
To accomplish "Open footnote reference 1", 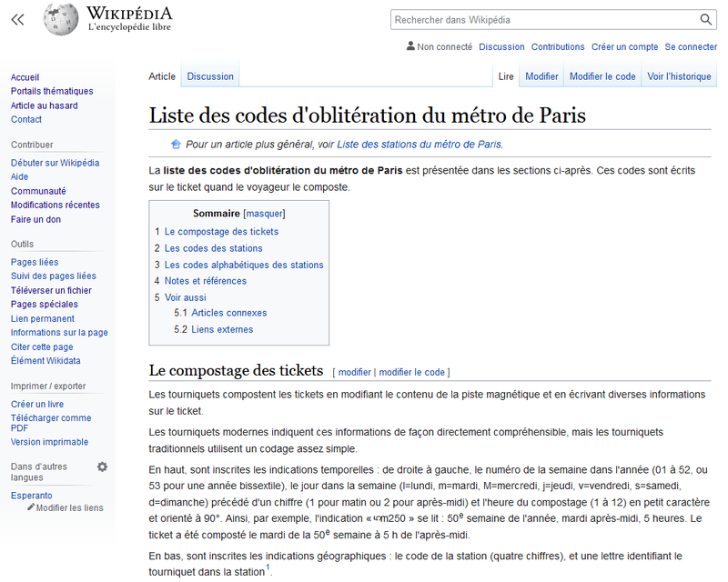I will pyautogui.click(x=267, y=568).
